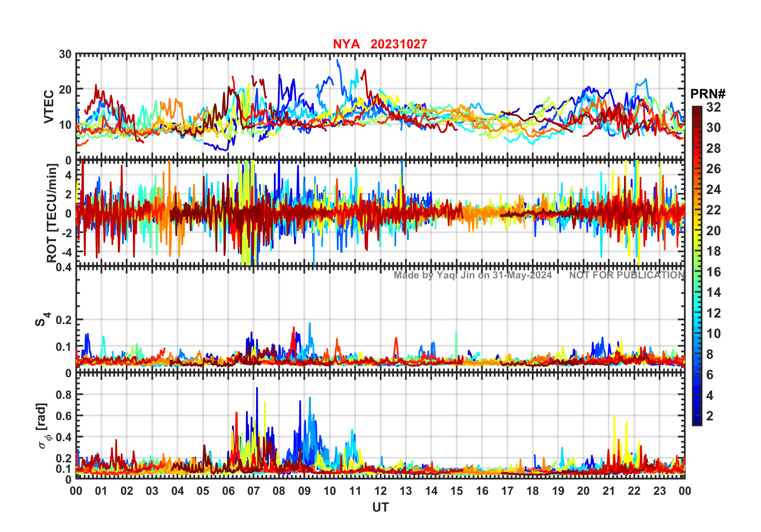The image size is (761, 532).
Task: Select PRN colorbar tick label "30"
Action: click(x=713, y=128)
